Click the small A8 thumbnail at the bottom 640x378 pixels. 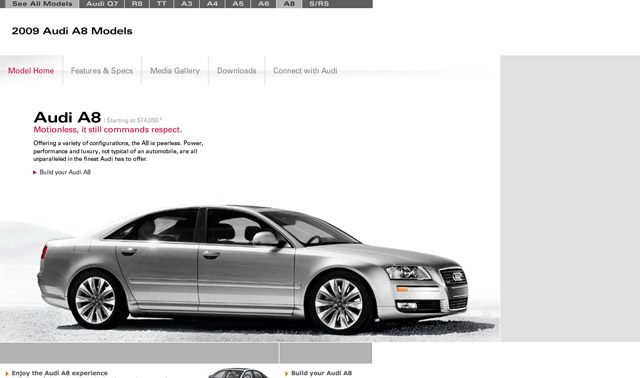point(238,373)
